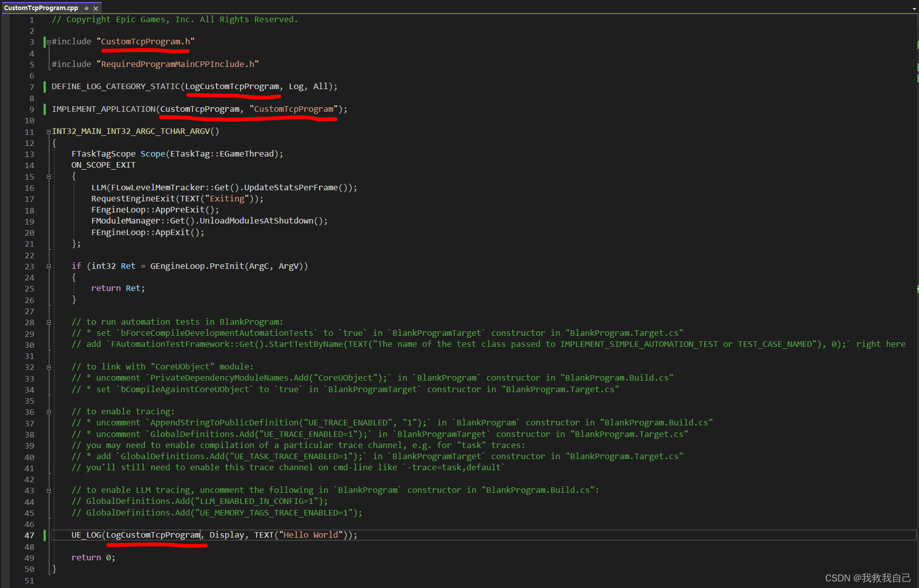919x588 pixels.
Task: Fold the LLM tracing comment block
Action: click(49, 490)
